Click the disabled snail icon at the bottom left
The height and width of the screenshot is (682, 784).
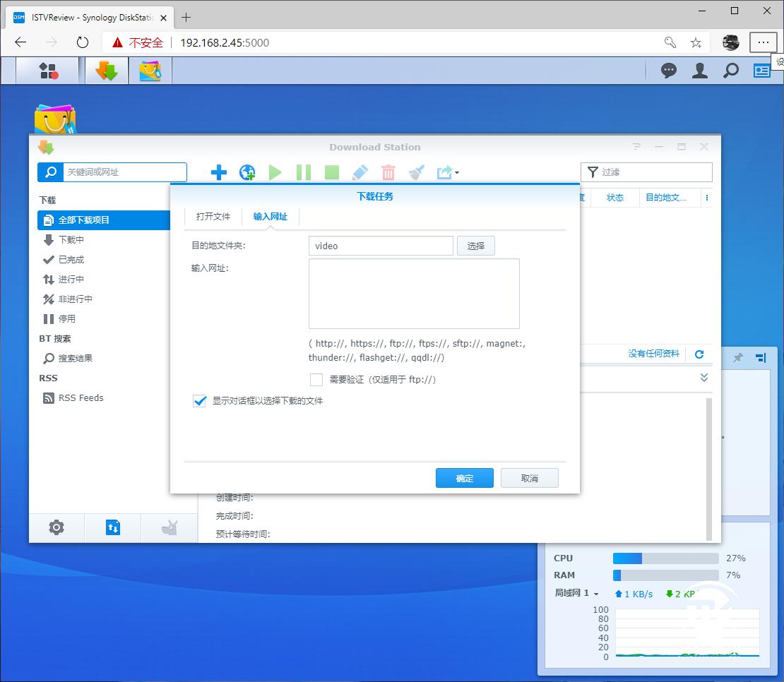(170, 527)
